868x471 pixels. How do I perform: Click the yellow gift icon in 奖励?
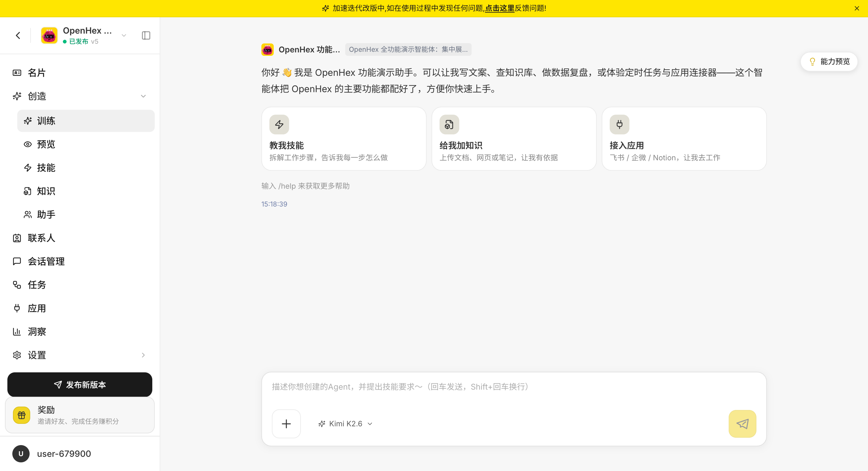[x=22, y=416]
